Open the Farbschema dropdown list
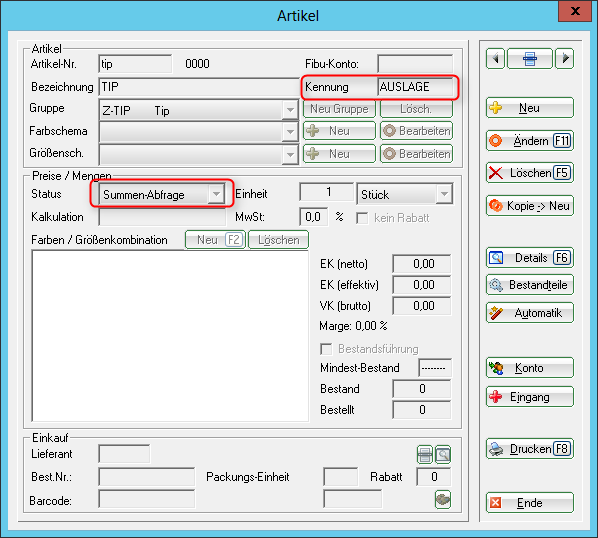This screenshot has height=538, width=598. tap(290, 132)
